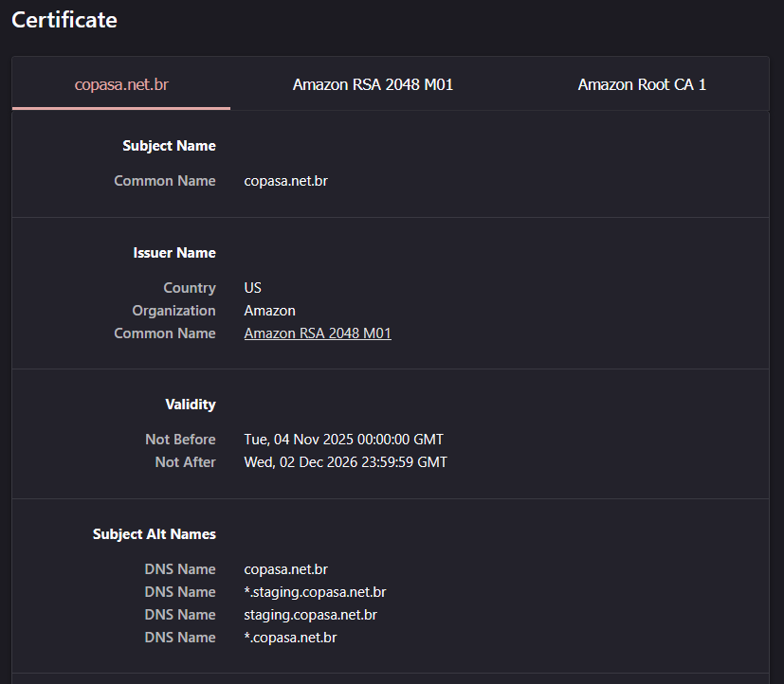Click the Subject Alt Names heading
The image size is (784, 684).
coord(155,534)
